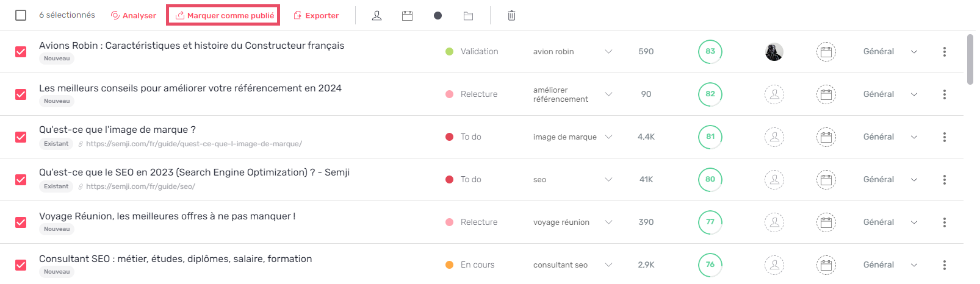Click the Exporter button
The width and height of the screenshot is (980, 284).
(x=316, y=16)
